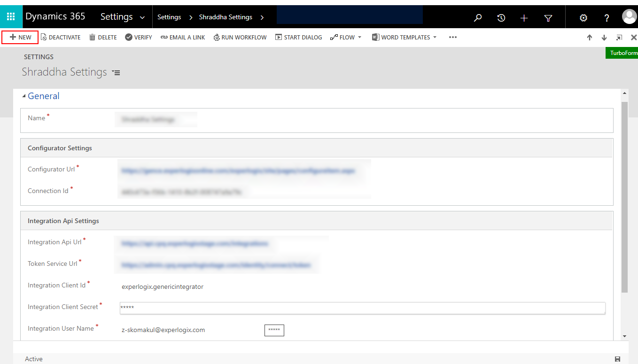This screenshot has height=364, width=638.
Task: Open the WORD TEMPLATES dropdown
Action: click(x=405, y=37)
